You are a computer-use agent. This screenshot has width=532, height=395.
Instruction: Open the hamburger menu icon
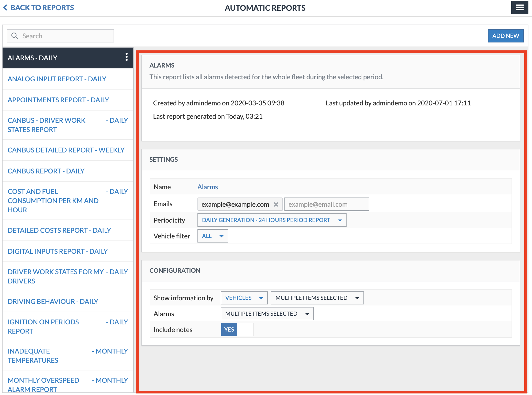tap(519, 8)
